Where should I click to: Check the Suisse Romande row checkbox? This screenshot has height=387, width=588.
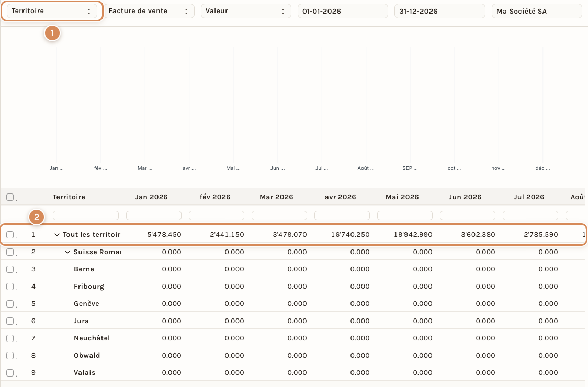(10, 252)
